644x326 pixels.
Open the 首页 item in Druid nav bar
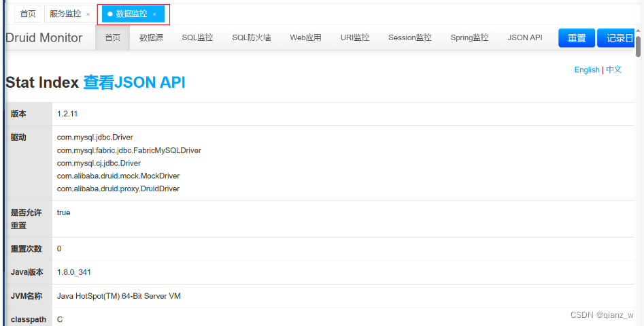pos(112,38)
